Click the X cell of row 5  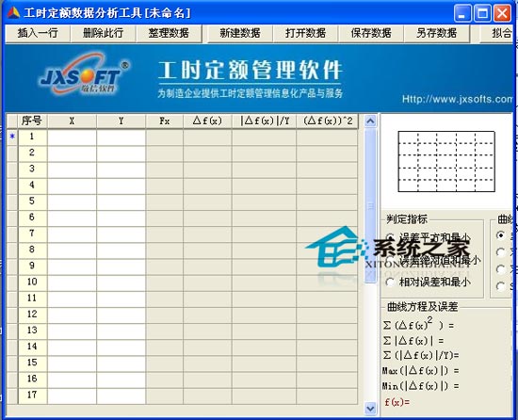(x=72, y=202)
